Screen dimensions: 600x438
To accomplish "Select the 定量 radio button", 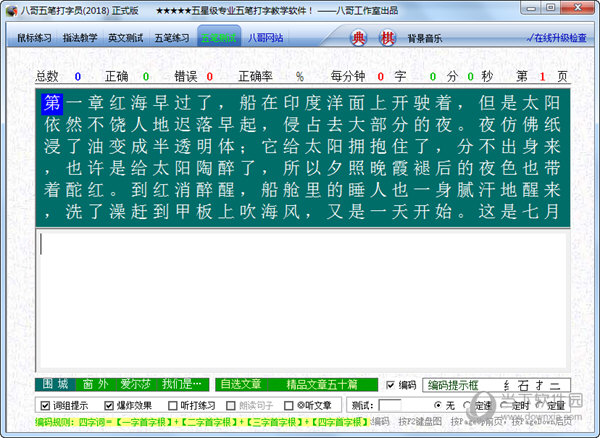I will [538, 405].
